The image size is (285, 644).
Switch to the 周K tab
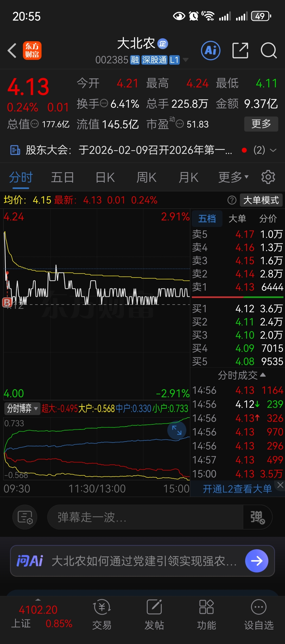(x=146, y=177)
